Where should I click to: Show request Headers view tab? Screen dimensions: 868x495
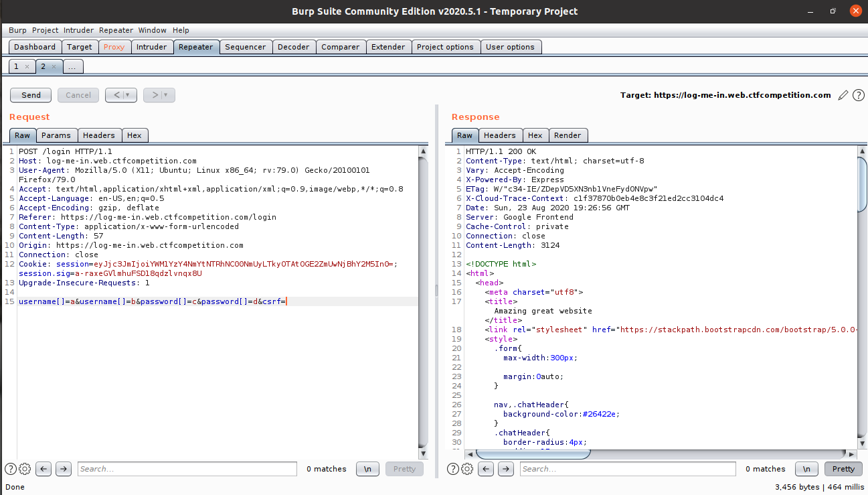click(99, 135)
